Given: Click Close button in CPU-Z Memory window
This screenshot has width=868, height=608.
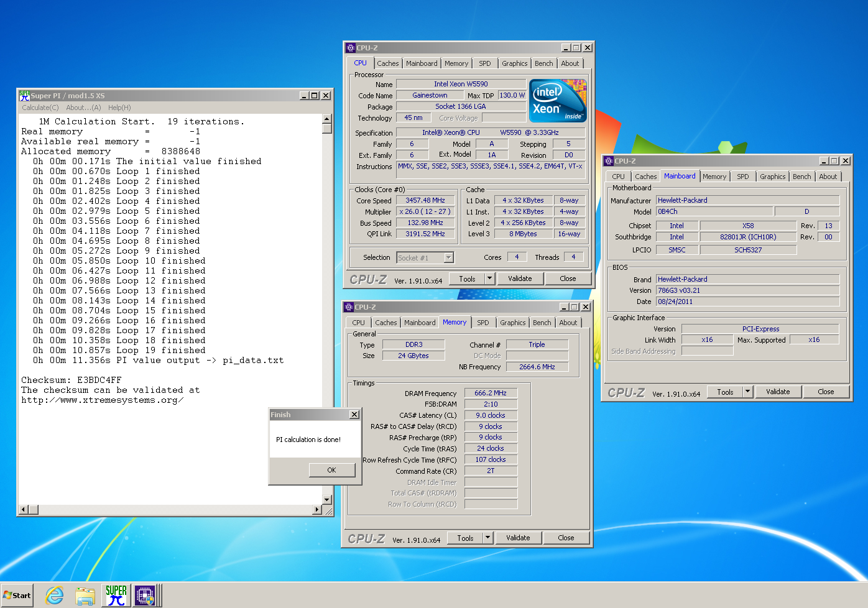Looking at the screenshot, I should click(566, 538).
